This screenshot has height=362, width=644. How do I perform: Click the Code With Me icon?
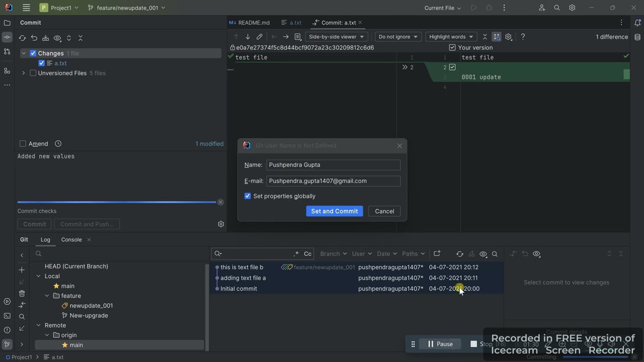[542, 8]
